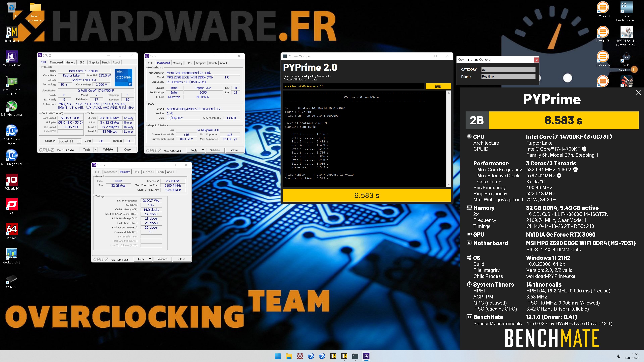
Task: Open the About tab in the Memory CPU-Z window
Action: pyautogui.click(x=171, y=172)
